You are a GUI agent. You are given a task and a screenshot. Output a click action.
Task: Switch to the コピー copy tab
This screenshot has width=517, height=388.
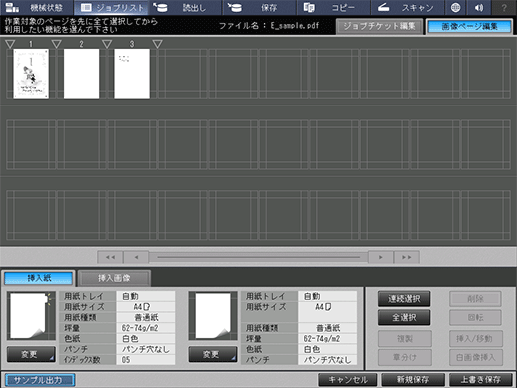tap(333, 7)
